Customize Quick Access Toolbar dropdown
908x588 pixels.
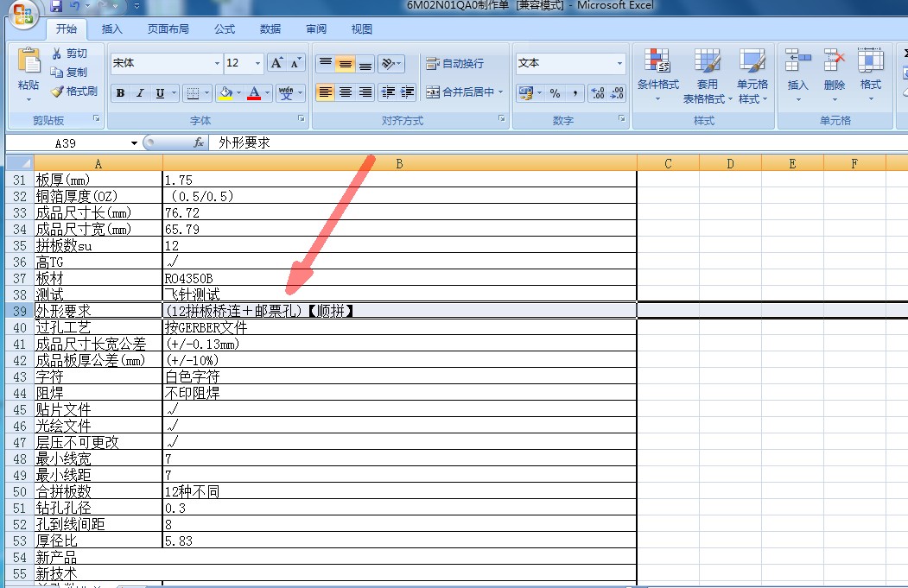tap(137, 6)
